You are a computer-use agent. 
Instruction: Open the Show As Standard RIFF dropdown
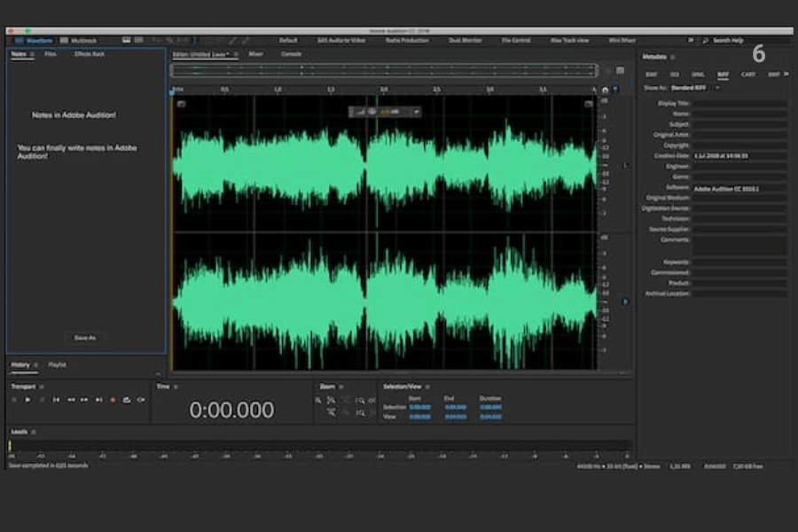pyautogui.click(x=695, y=88)
